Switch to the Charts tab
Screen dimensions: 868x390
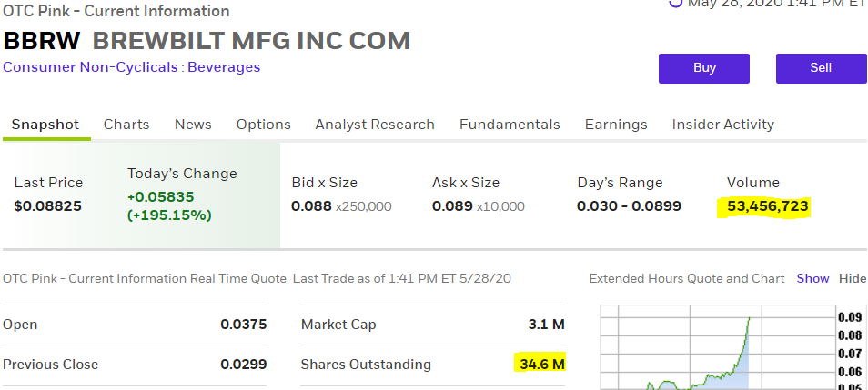[x=126, y=125]
